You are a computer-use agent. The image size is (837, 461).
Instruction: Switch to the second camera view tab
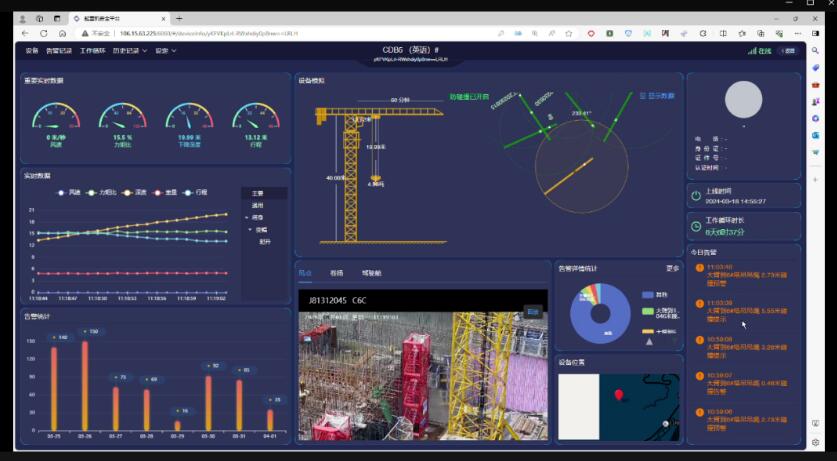click(336, 272)
